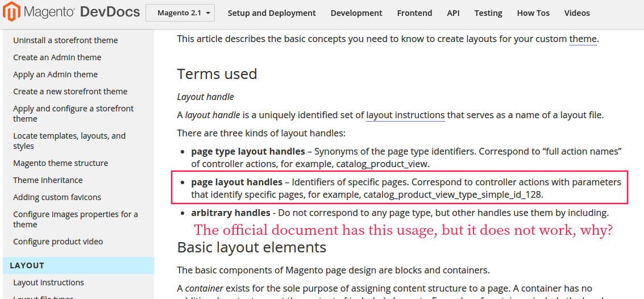Click 'There are three kinds of layout handles' text
Image resolution: width=644 pixels, height=299 pixels.
[x=261, y=134]
